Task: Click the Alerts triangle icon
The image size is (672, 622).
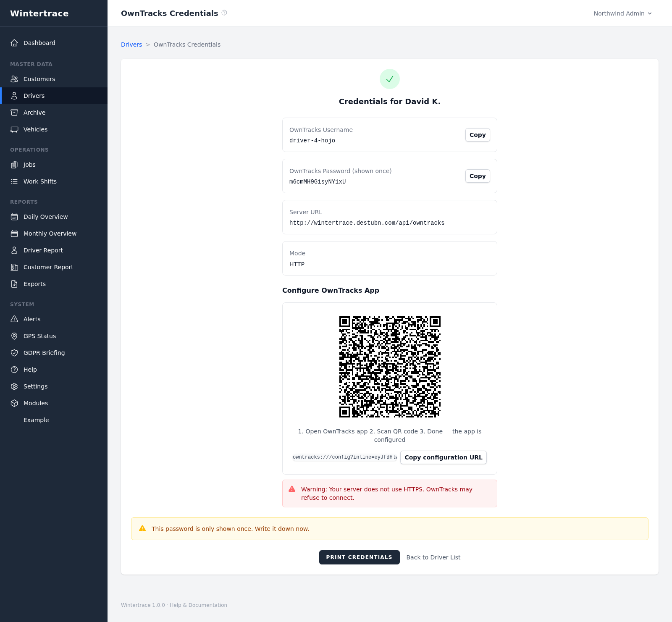Action: coord(14,319)
